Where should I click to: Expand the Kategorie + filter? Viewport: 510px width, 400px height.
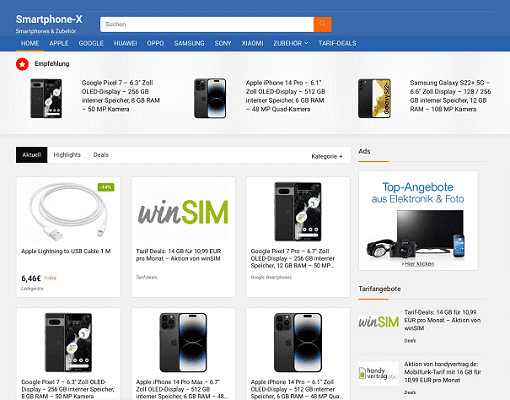point(327,156)
